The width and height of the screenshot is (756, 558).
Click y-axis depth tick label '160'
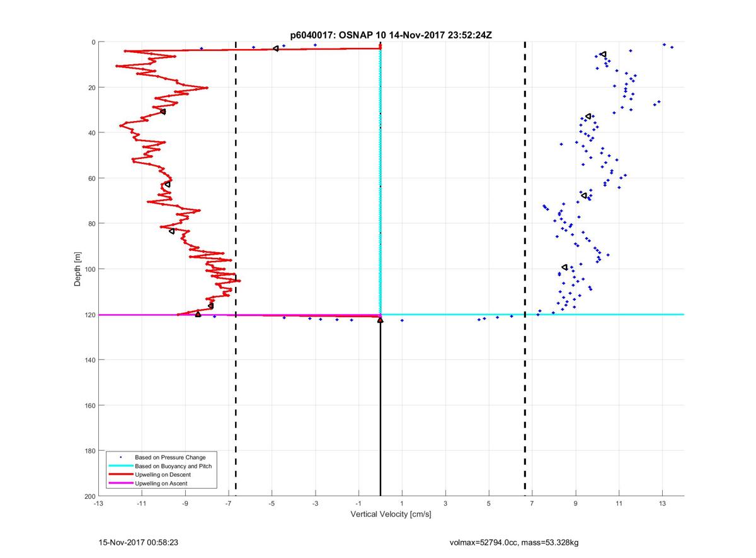(x=89, y=405)
